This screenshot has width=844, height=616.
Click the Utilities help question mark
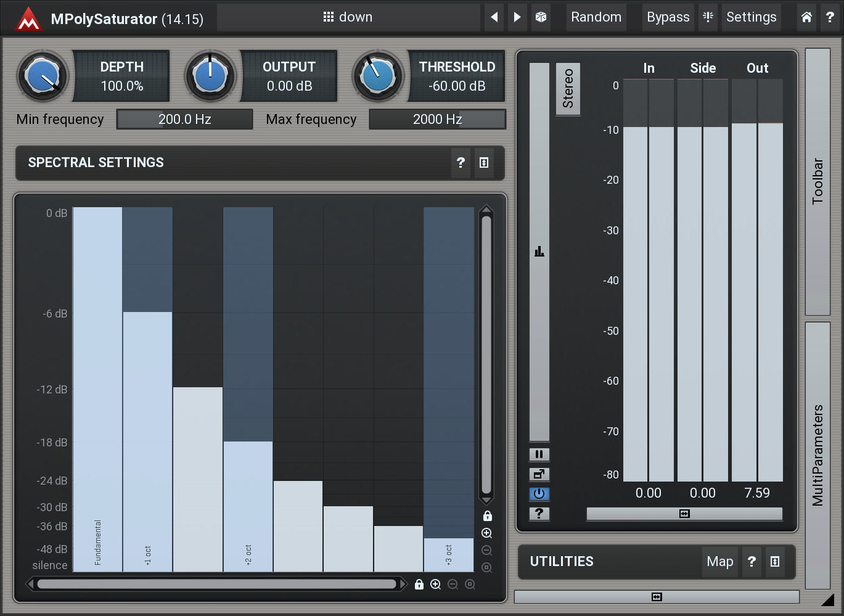click(752, 562)
